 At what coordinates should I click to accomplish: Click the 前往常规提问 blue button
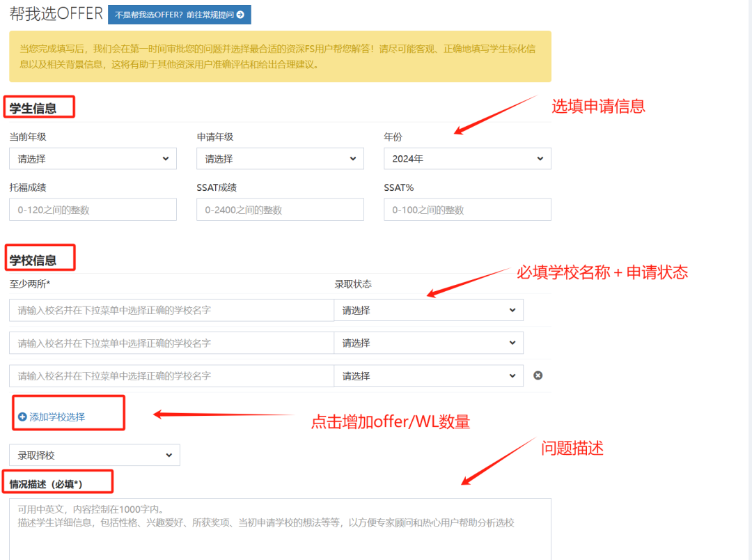point(180,15)
